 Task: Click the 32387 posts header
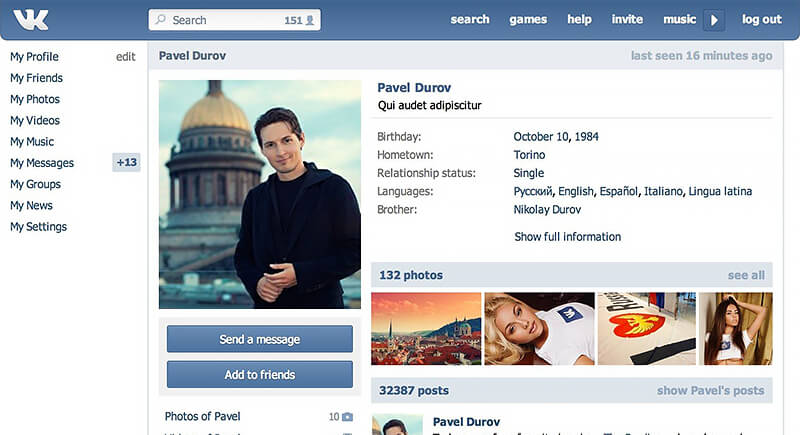coord(414,391)
